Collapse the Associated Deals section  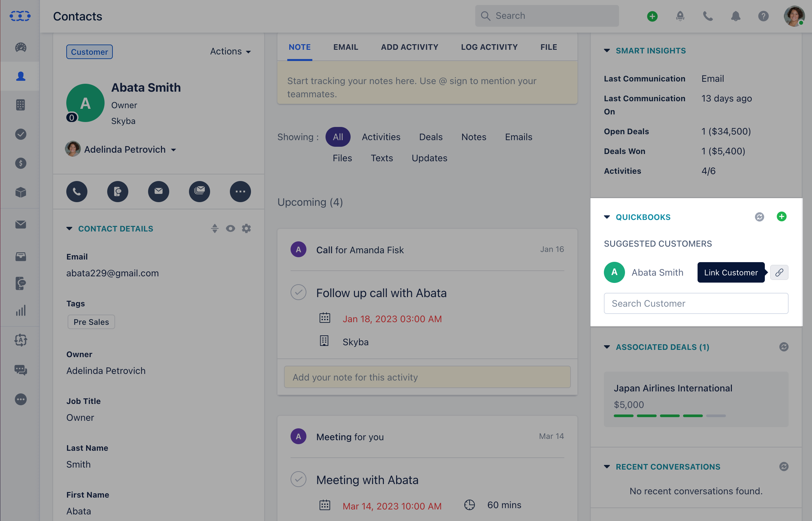(x=607, y=347)
